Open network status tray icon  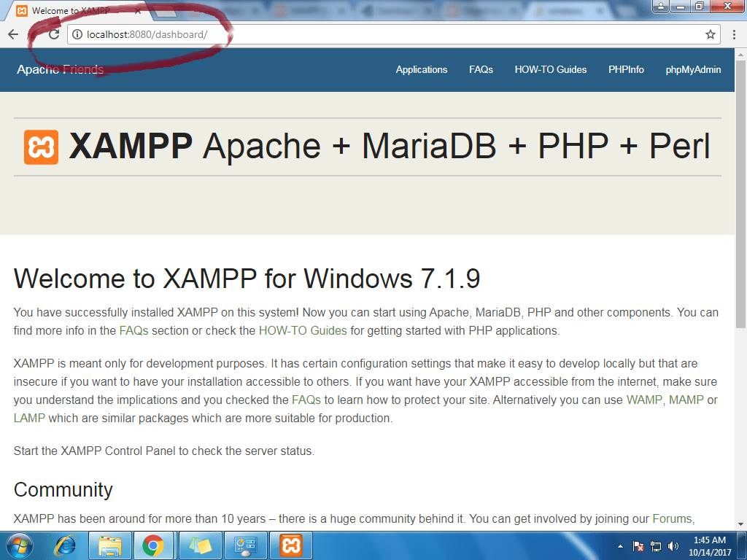pos(656,546)
